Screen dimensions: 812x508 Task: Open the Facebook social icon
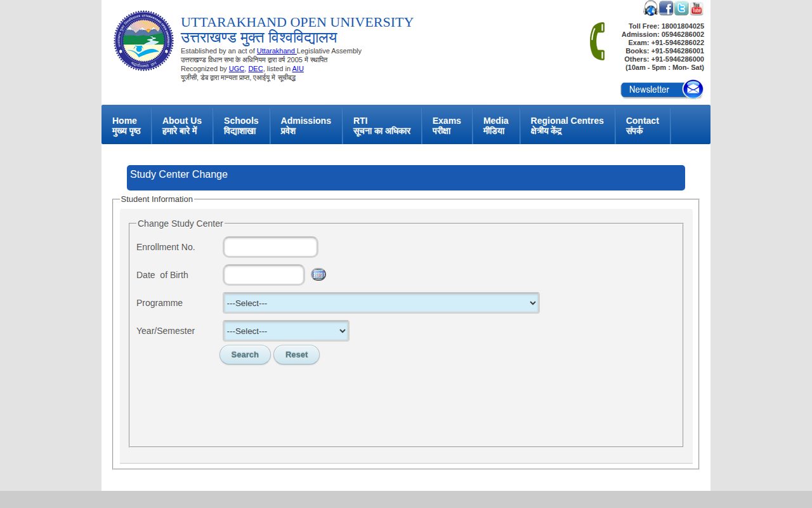point(666,8)
